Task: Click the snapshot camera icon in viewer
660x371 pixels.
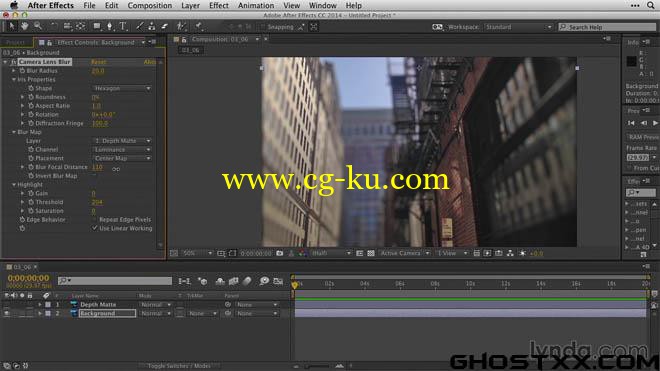Action: coord(279,253)
